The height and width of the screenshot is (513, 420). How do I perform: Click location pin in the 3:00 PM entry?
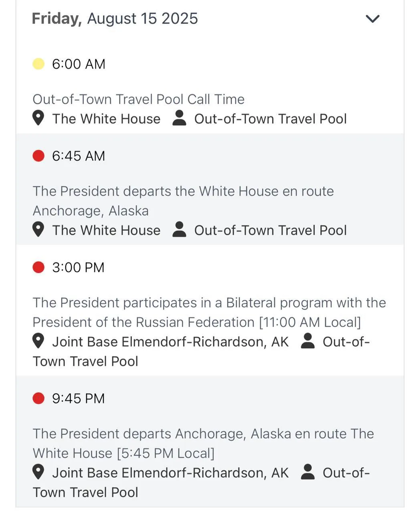tap(38, 341)
